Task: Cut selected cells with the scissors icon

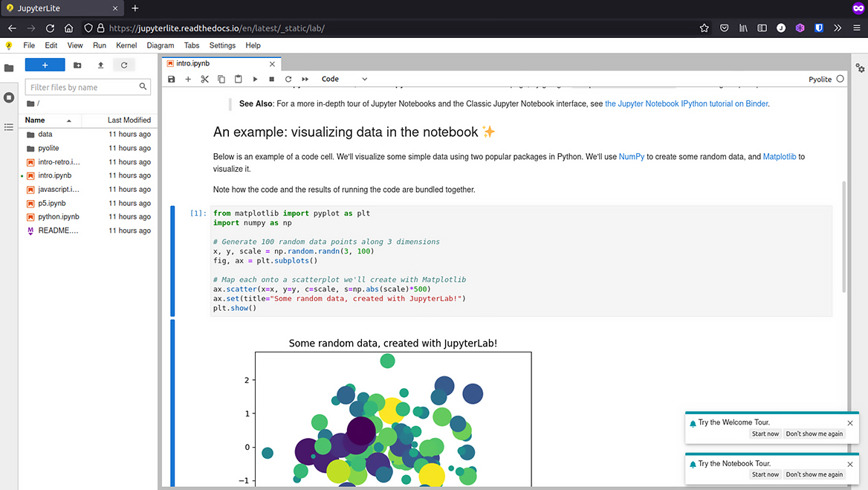Action: (x=205, y=79)
